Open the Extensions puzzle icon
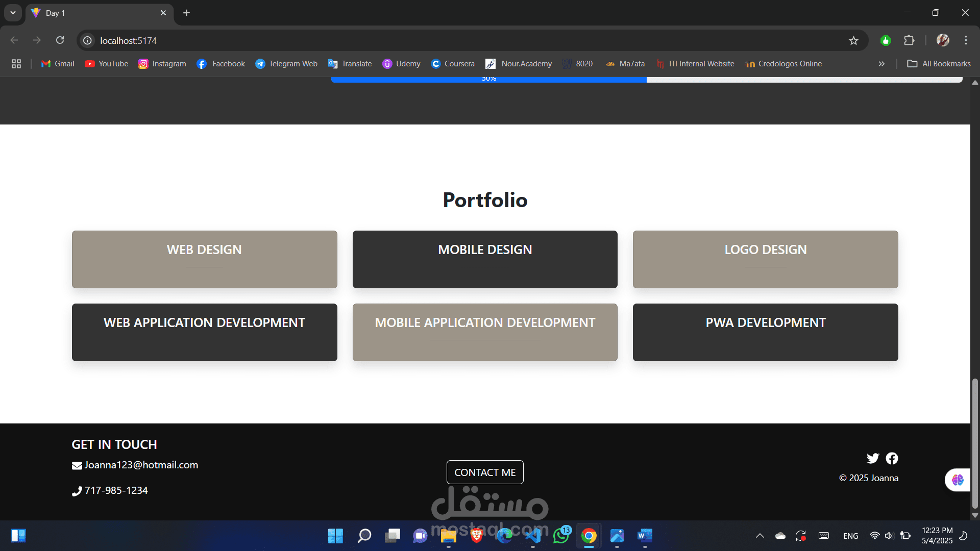 [x=909, y=40]
